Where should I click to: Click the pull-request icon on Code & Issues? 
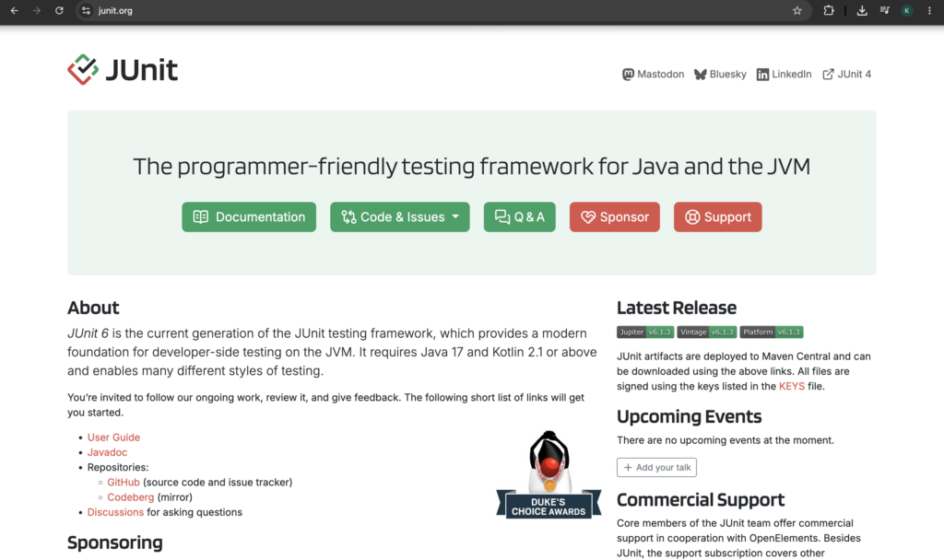pyautogui.click(x=348, y=217)
